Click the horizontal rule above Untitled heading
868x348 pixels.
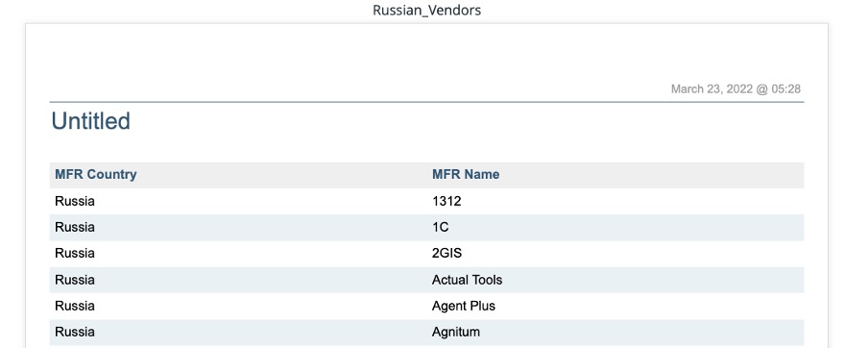click(x=426, y=102)
